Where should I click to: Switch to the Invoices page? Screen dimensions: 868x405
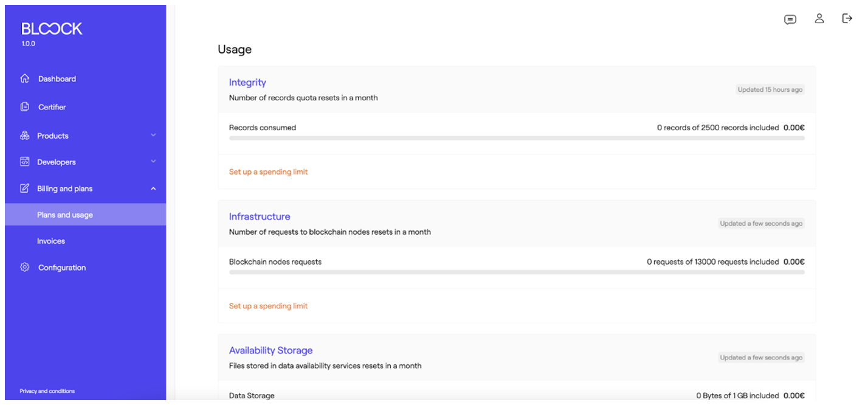click(51, 241)
